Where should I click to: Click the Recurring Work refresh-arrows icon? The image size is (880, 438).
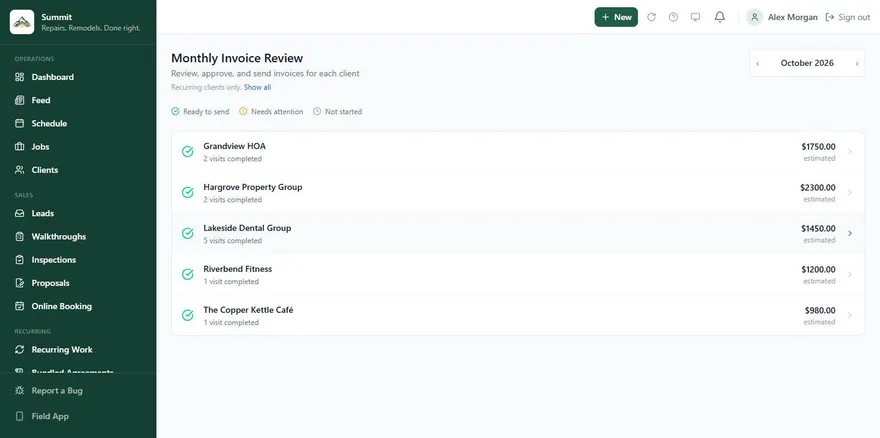(x=20, y=350)
